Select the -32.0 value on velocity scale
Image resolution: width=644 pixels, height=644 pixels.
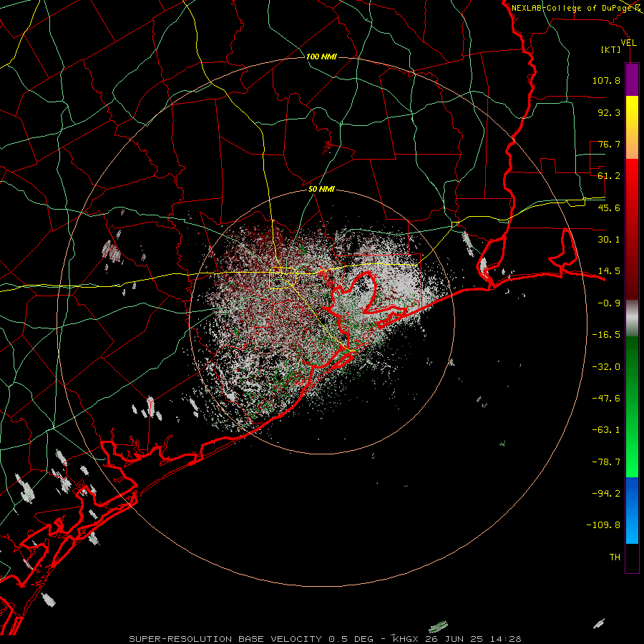(606, 367)
